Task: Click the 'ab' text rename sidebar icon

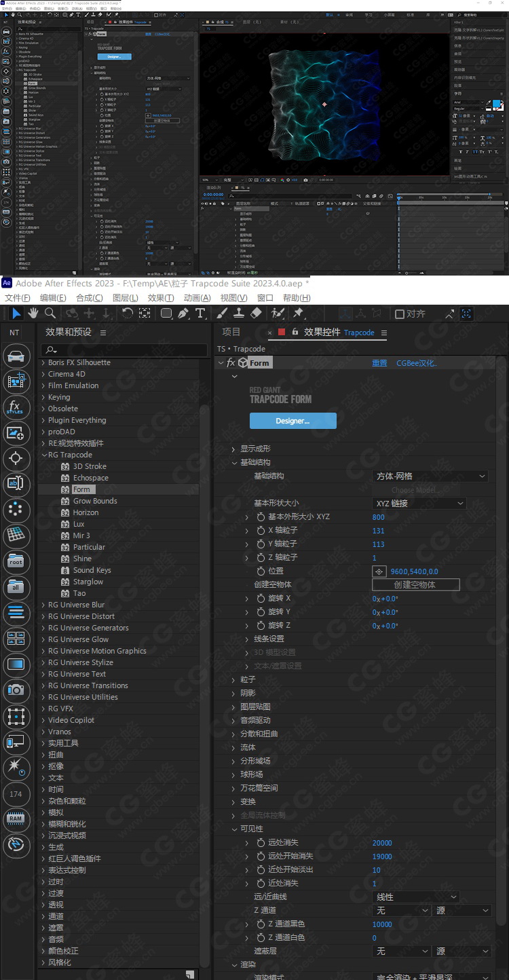Action: (x=16, y=485)
